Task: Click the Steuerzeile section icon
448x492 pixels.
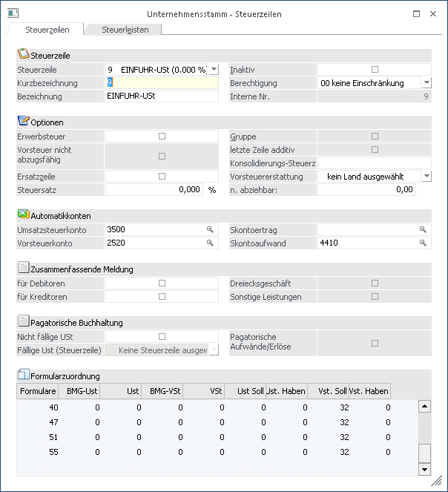Action: click(x=22, y=54)
